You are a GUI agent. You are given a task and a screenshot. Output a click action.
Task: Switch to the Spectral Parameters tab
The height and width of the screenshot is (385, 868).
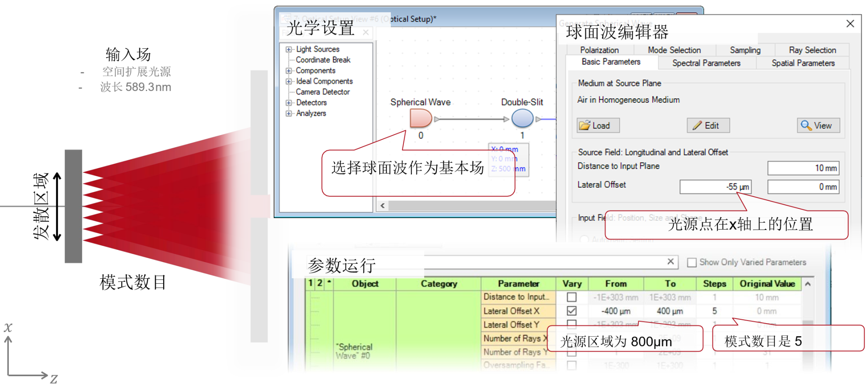point(706,63)
